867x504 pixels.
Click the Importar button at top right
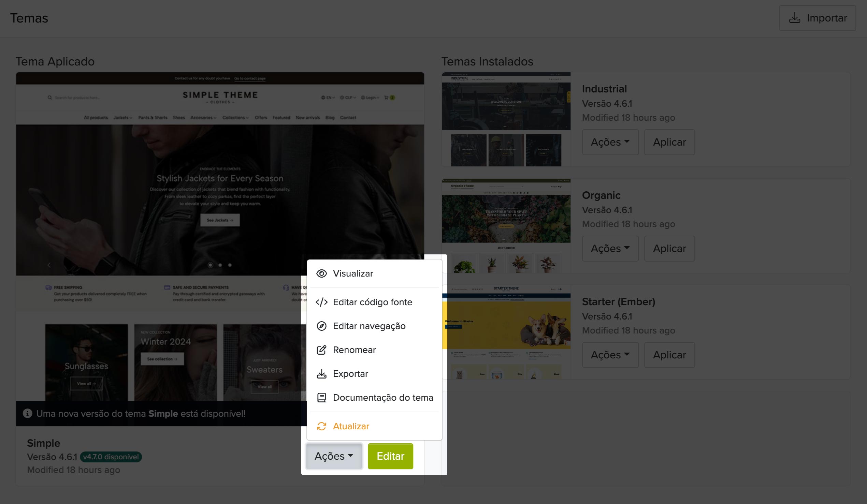point(817,18)
